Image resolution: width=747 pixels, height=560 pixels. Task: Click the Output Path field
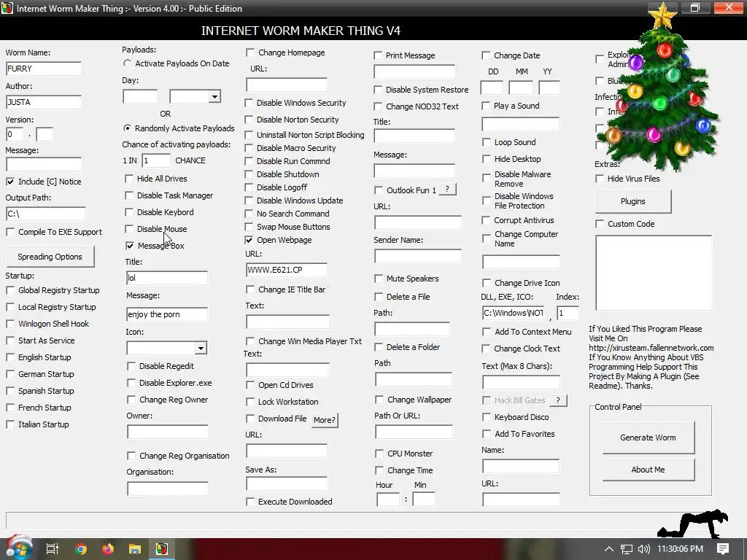click(46, 214)
